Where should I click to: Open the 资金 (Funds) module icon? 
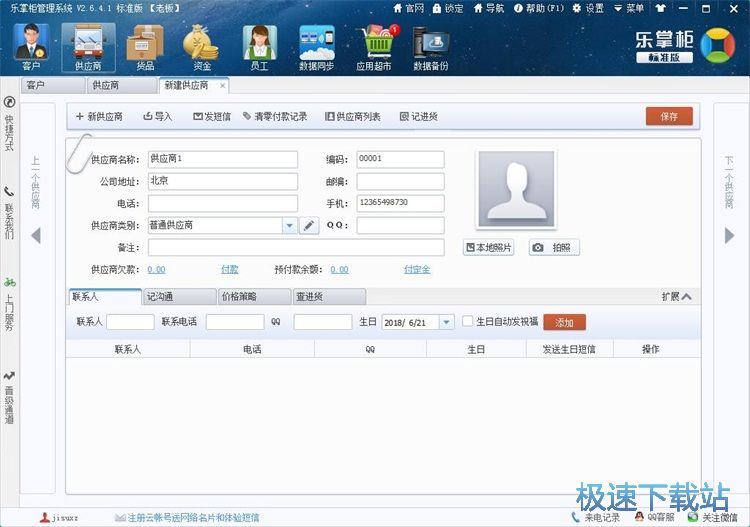201,47
